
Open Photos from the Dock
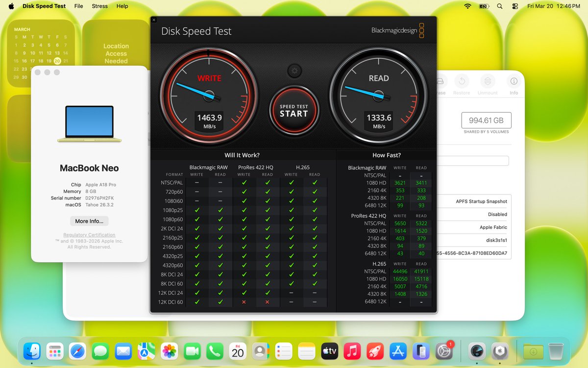(170, 351)
